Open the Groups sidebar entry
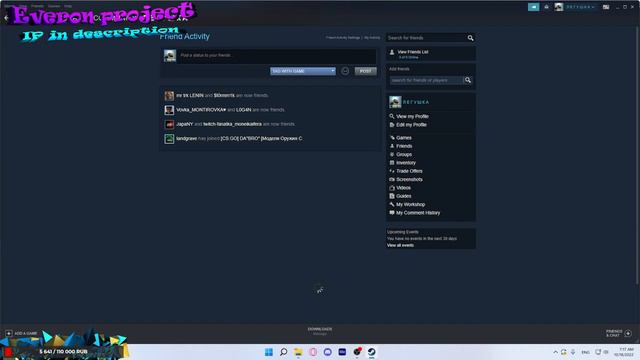Screen dimensions: 640x360 click(x=404, y=155)
